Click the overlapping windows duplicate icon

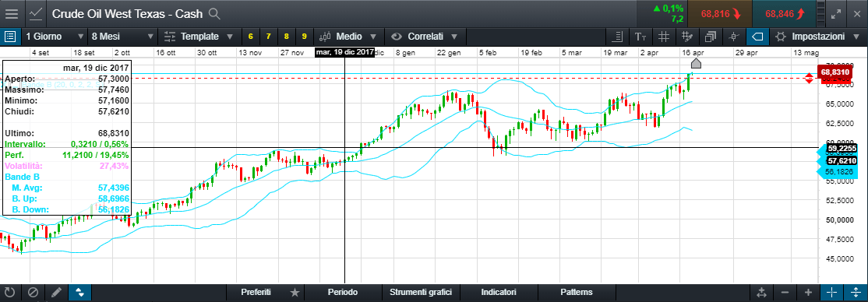711,37
